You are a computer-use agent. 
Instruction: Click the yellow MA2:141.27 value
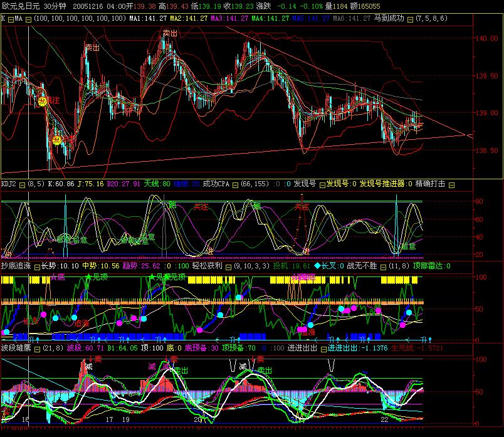tap(189, 18)
